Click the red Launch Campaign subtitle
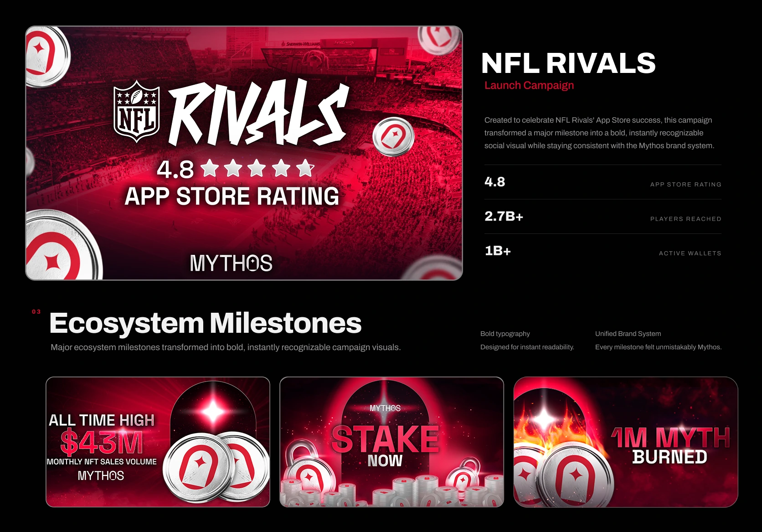This screenshot has width=762, height=532. 529,85
